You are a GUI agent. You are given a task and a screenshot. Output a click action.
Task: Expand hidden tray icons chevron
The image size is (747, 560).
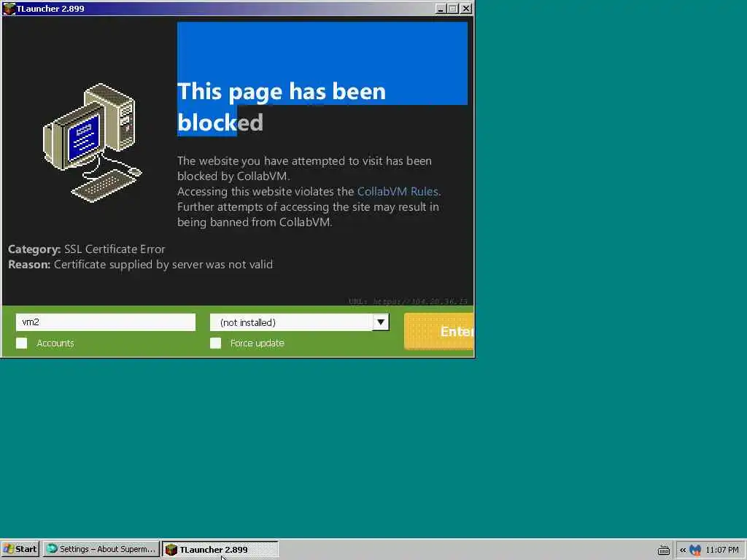click(x=683, y=550)
